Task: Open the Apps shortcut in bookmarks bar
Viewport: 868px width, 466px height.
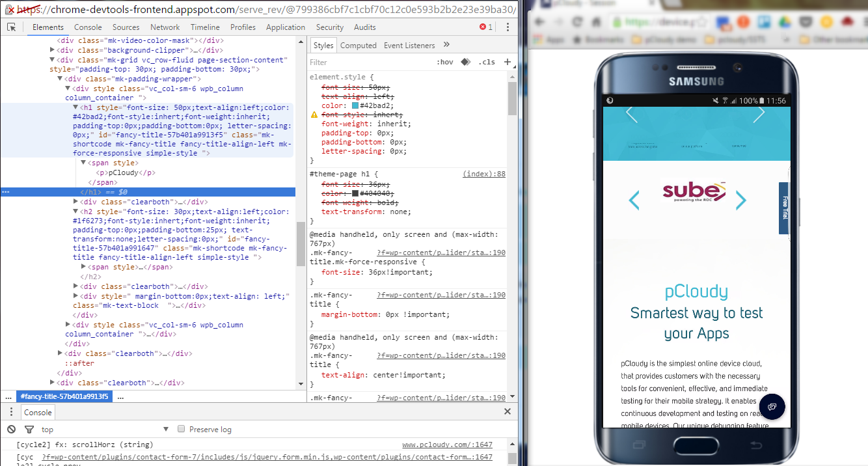Action: pos(549,40)
